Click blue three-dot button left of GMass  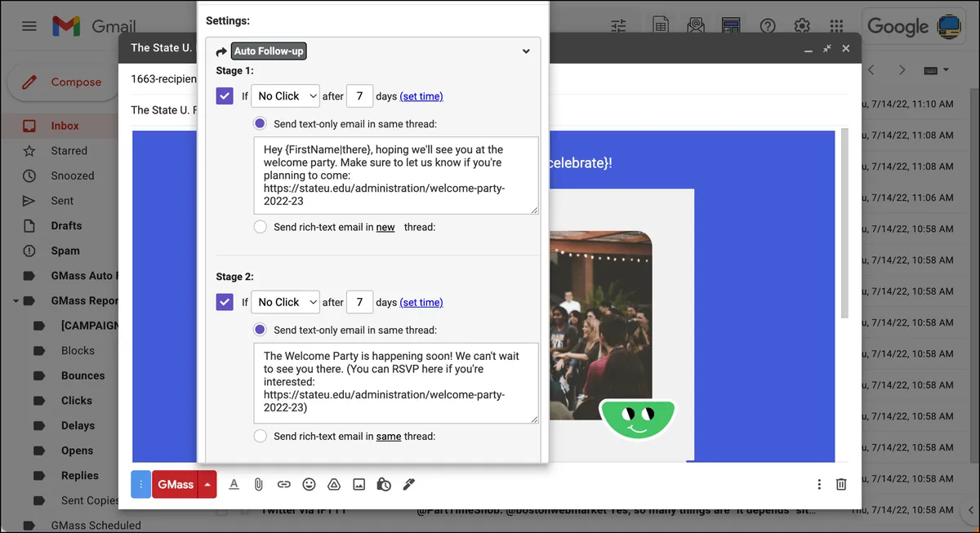tap(140, 484)
